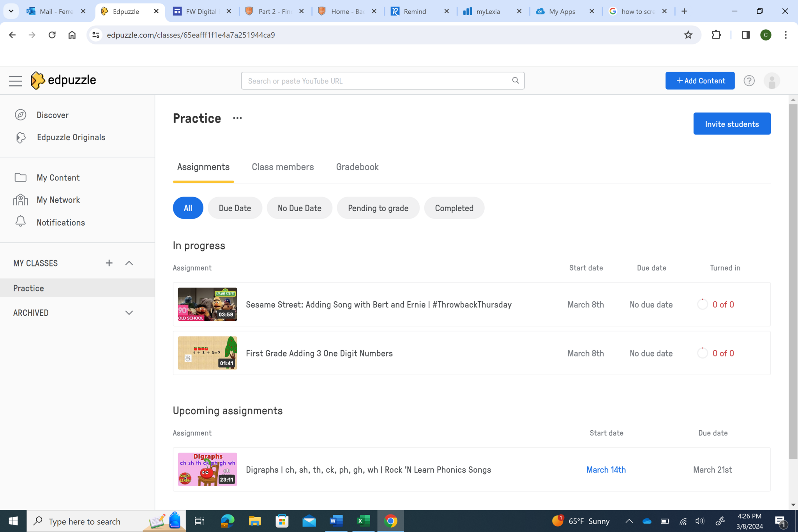Click the help question mark icon

pos(749,81)
